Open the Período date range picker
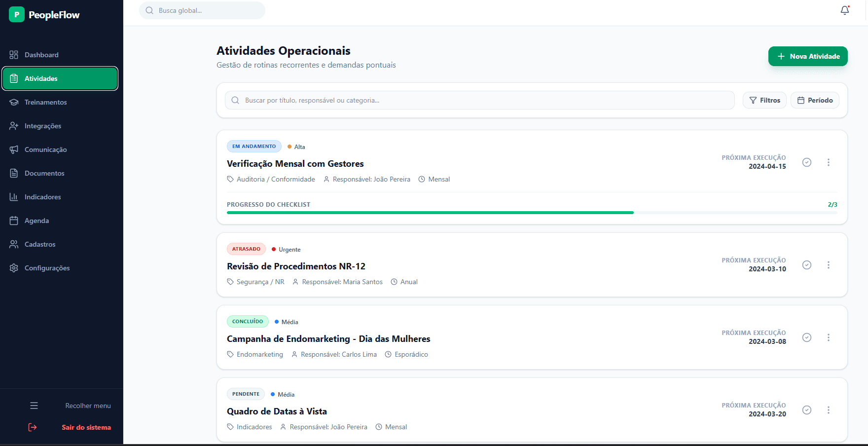The height and width of the screenshot is (446, 868). click(x=815, y=100)
